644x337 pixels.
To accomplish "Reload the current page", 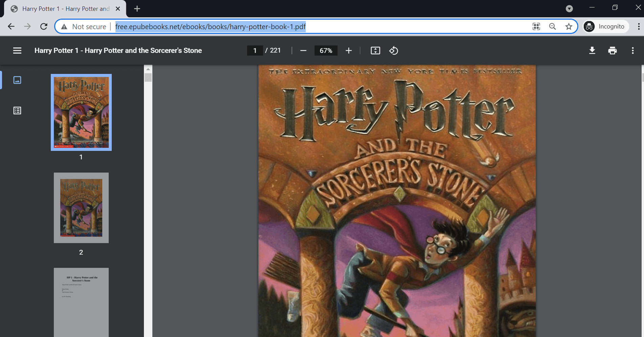I will pyautogui.click(x=44, y=26).
